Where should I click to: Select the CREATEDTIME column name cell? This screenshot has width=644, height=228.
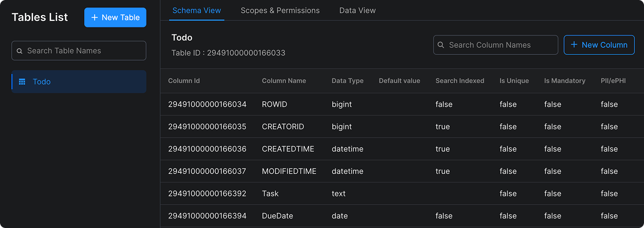tap(288, 149)
